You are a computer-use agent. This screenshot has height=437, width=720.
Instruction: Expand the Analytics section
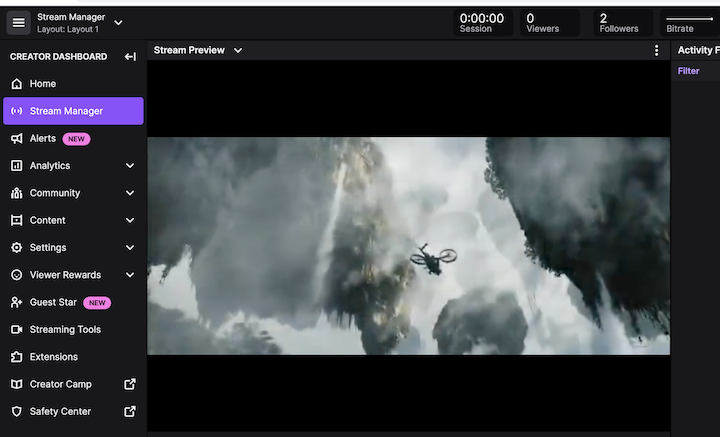coord(130,166)
